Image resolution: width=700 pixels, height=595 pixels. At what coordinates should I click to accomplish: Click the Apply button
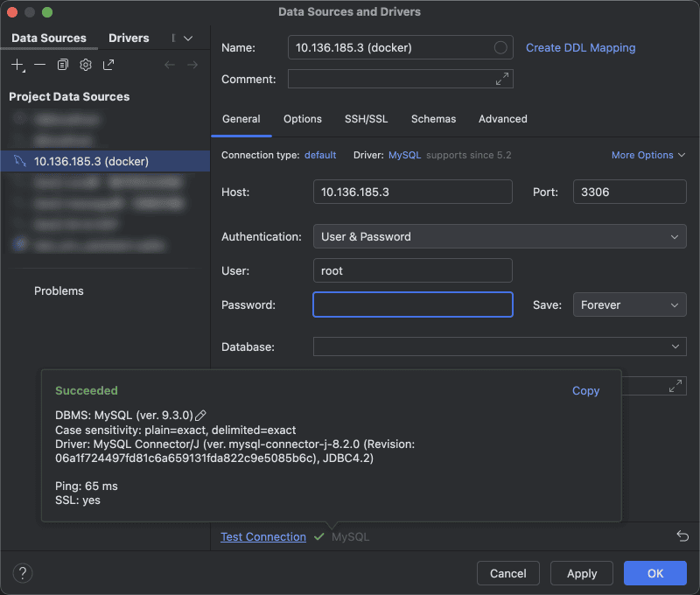point(582,573)
